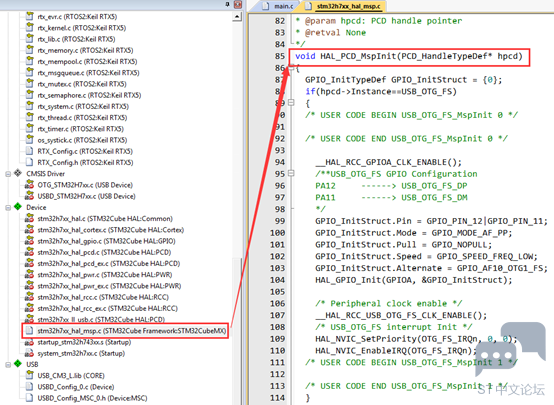Select rtx_system.c in the project tree
The width and height of the screenshot is (554, 405).
83,106
